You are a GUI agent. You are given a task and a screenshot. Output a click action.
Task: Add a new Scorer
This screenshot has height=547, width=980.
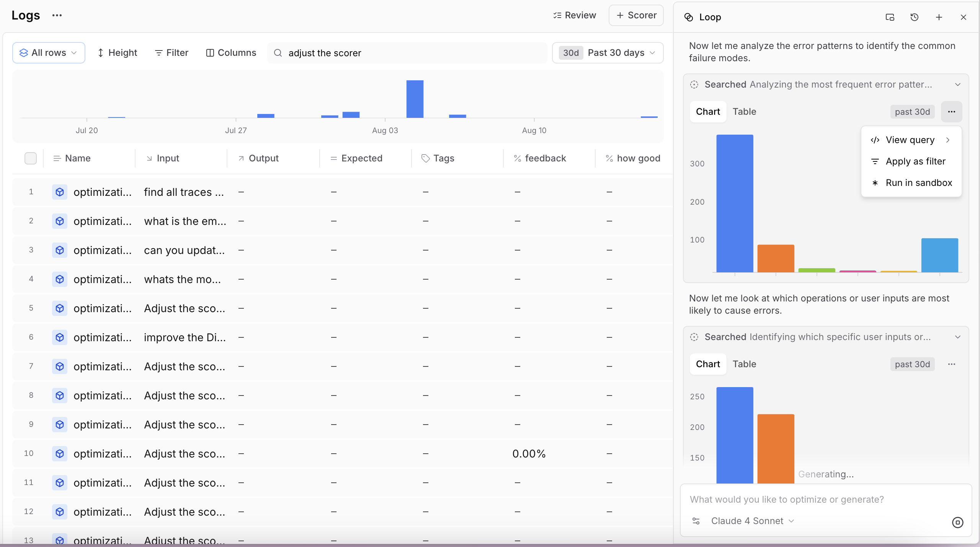[x=635, y=15]
